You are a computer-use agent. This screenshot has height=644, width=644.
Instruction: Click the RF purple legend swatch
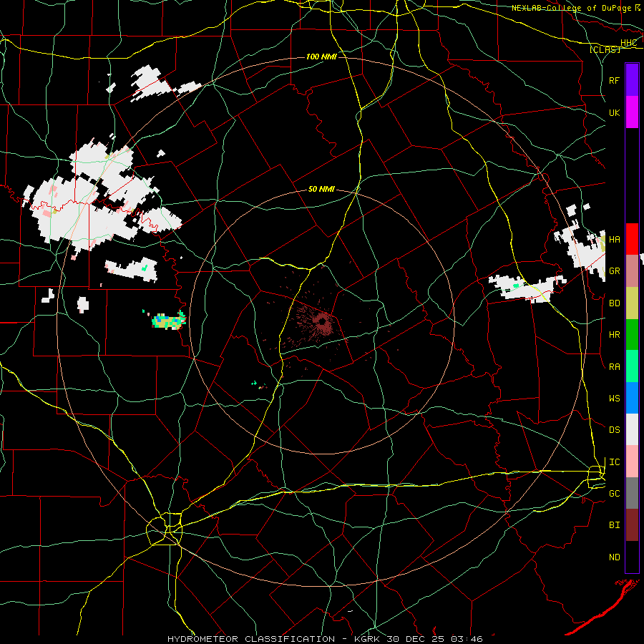632,80
